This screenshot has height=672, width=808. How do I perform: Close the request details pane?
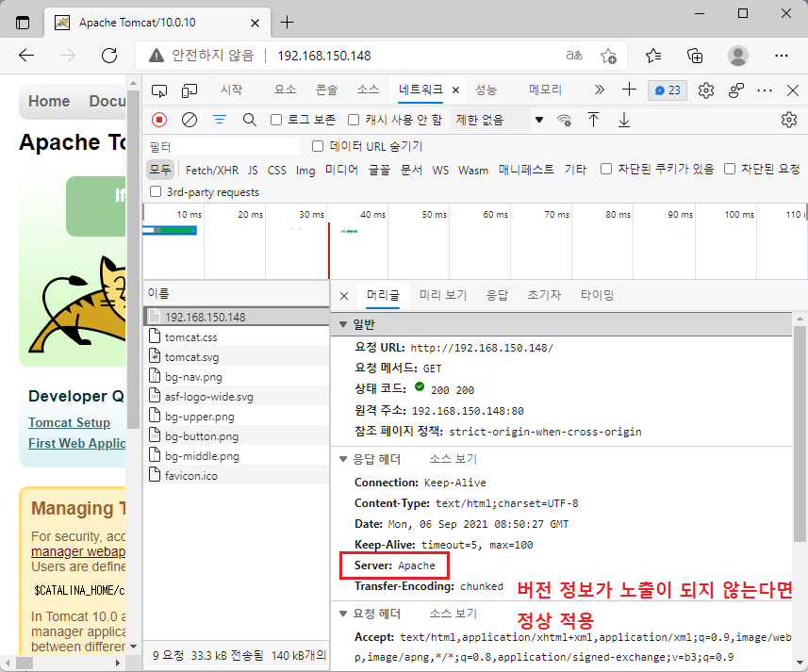click(344, 296)
